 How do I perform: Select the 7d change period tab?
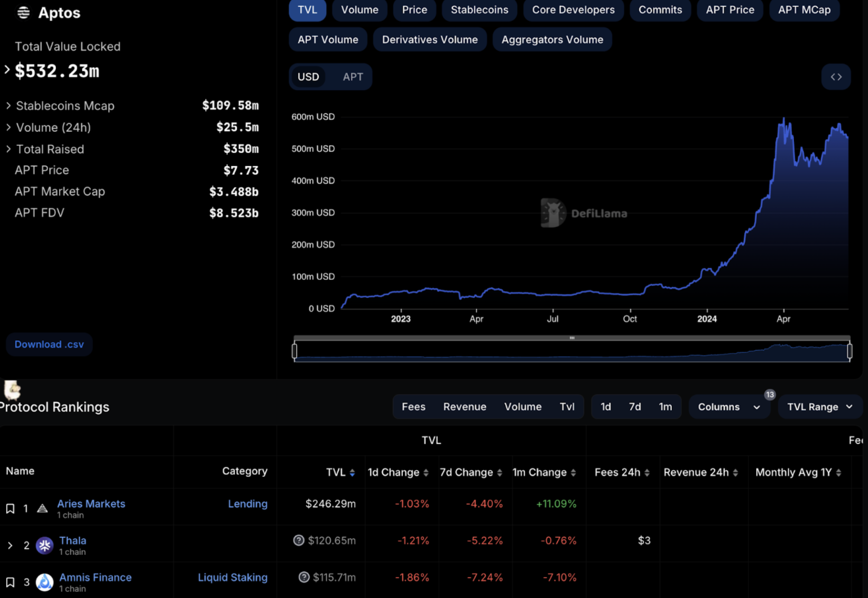pos(634,407)
